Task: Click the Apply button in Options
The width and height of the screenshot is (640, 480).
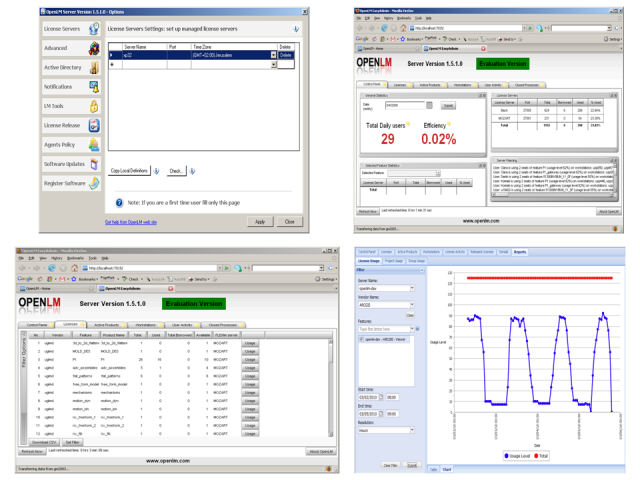Action: coord(260,221)
